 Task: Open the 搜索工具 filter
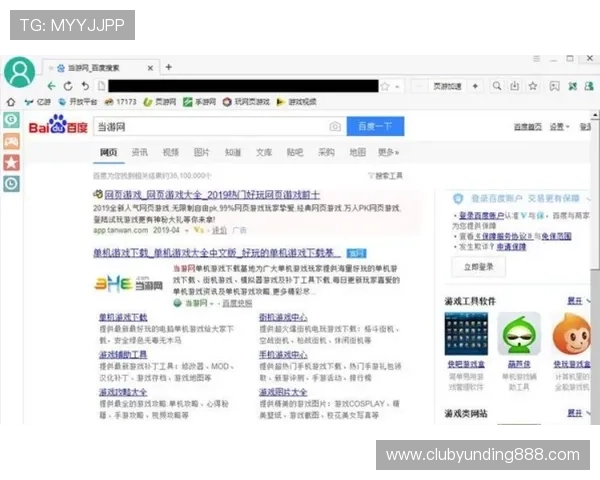[385, 176]
